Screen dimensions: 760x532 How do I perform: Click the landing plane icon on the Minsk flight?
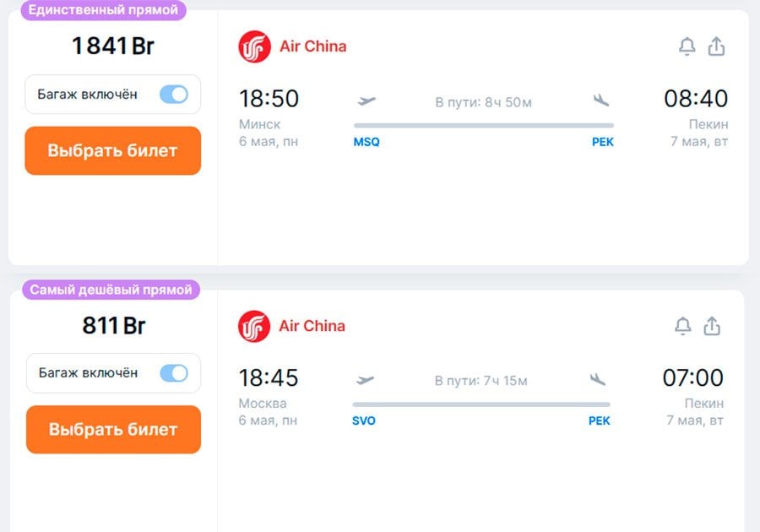click(x=601, y=100)
